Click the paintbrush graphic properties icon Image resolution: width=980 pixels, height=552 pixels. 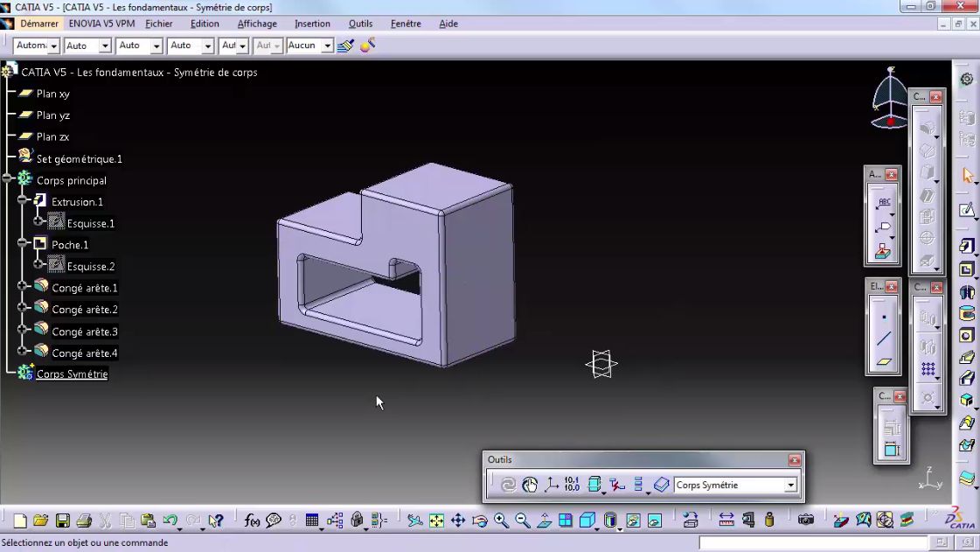coord(345,45)
